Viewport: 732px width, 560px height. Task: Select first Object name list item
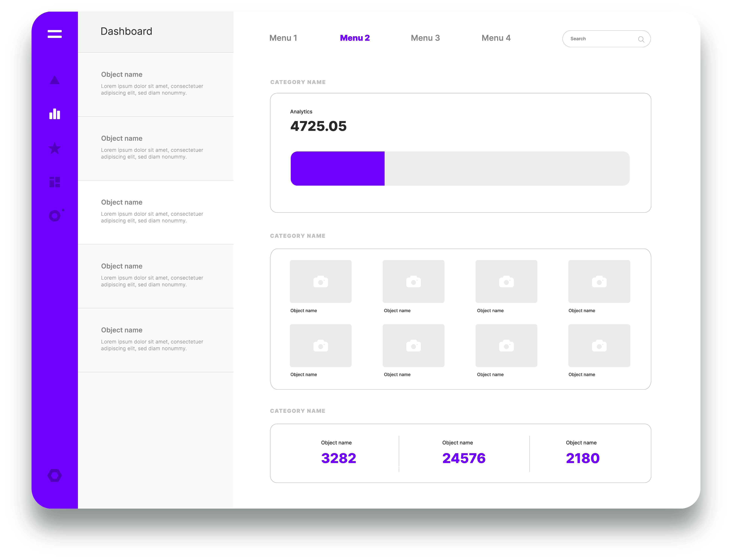point(156,84)
